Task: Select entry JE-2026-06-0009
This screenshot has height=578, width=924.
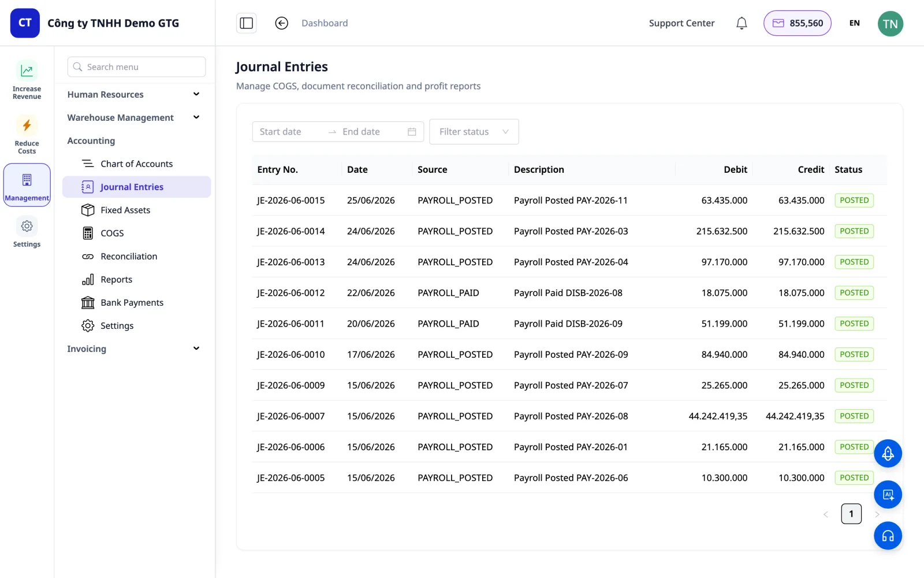Action: tap(291, 386)
